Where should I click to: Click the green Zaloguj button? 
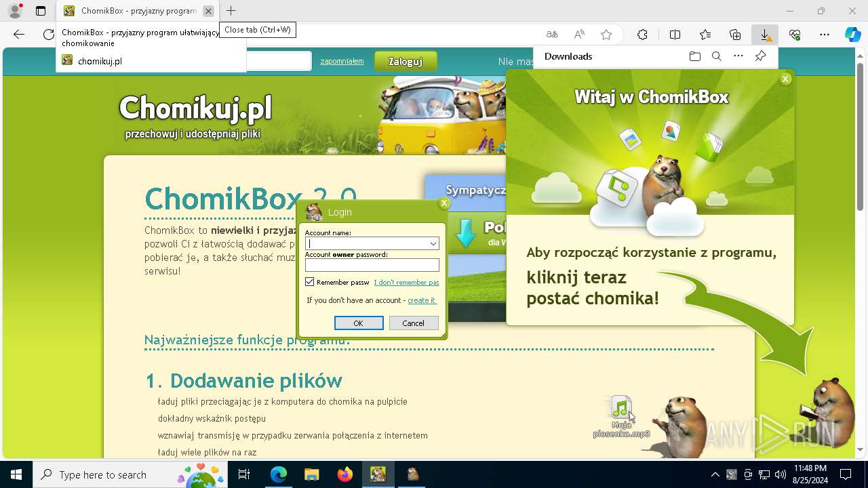406,62
